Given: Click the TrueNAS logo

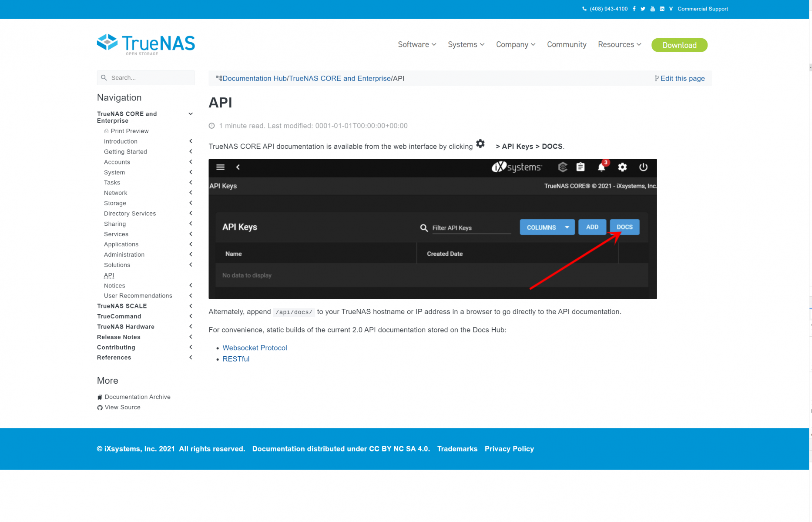Looking at the screenshot, I should pos(146,44).
